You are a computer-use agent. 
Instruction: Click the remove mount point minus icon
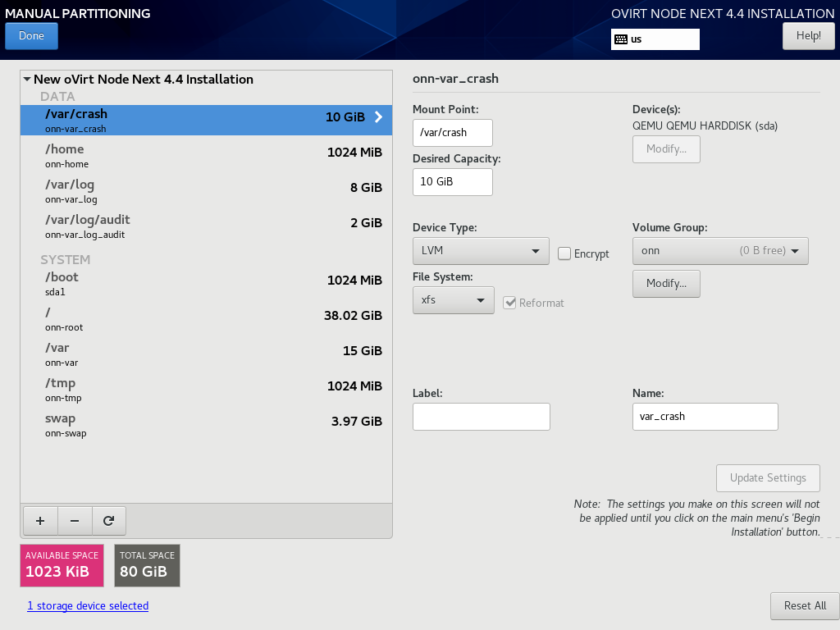(75, 521)
